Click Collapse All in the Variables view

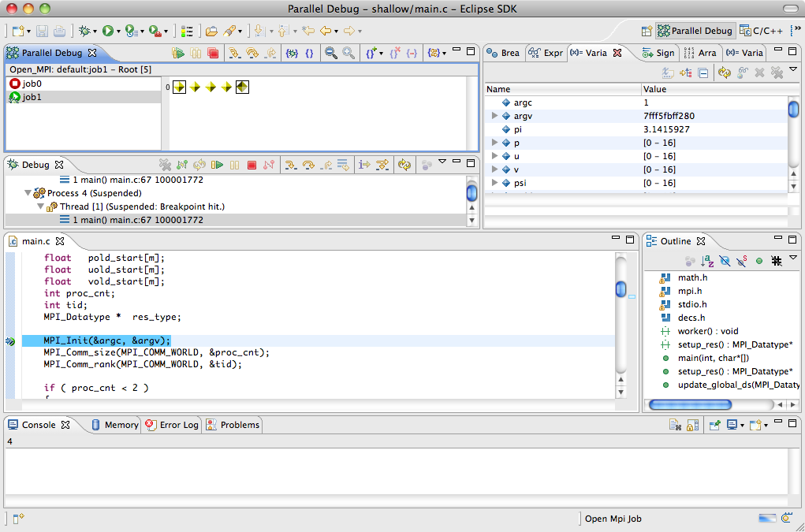click(703, 73)
